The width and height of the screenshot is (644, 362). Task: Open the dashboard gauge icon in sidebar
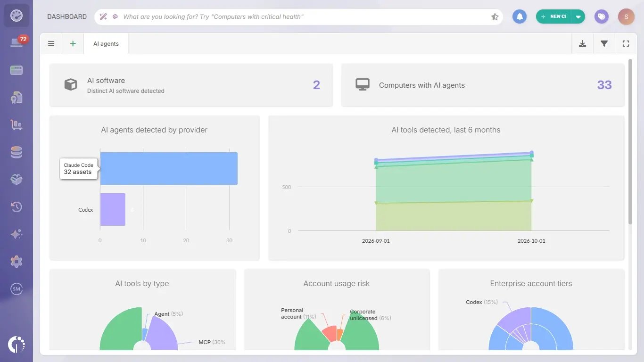tap(17, 16)
